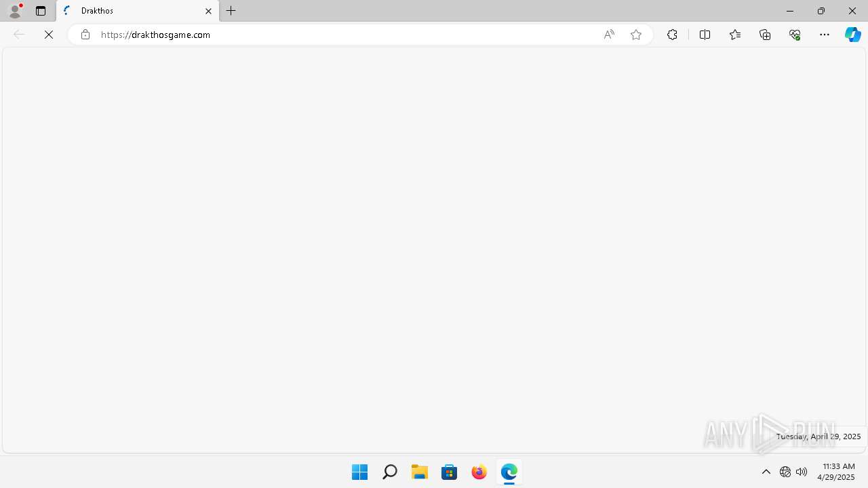Open the browser profile icon
Viewport: 868px width, 488px height.
(x=15, y=11)
